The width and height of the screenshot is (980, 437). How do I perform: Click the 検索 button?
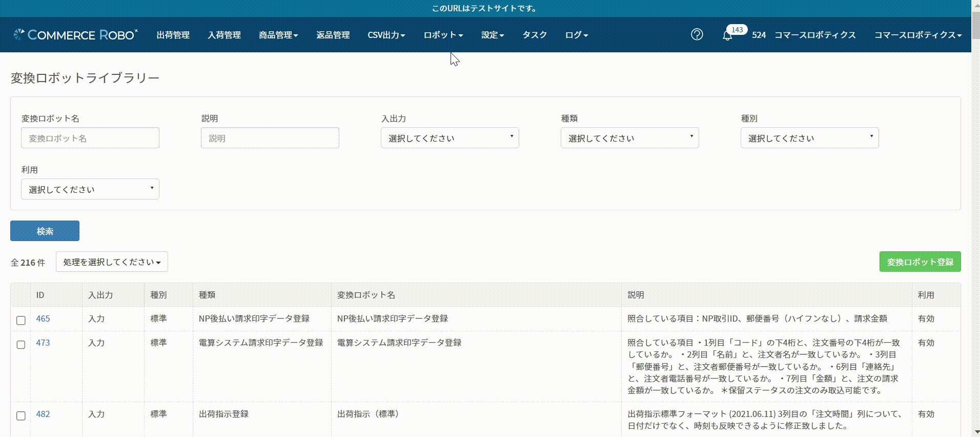45,231
